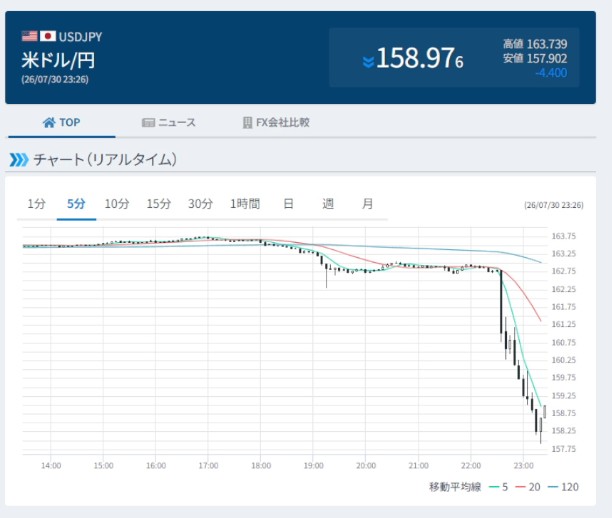This screenshot has width=612, height=518.
Task: Click the blue 120 moving average legend
Action: [x=563, y=487]
